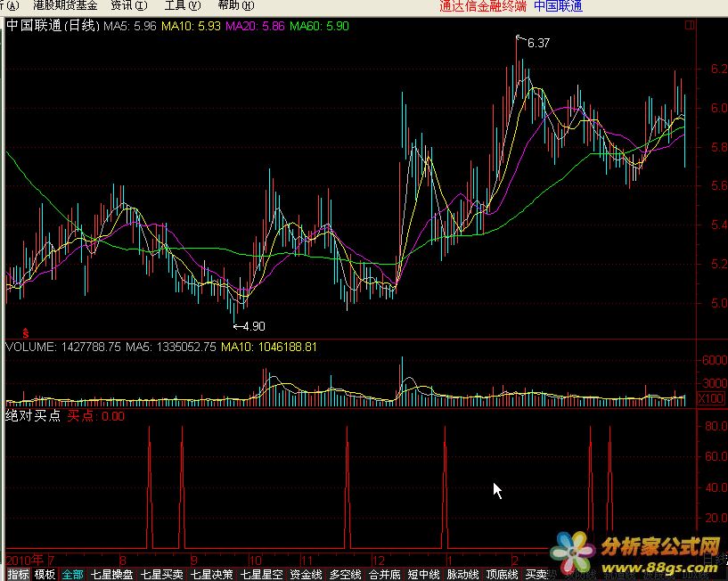
Task: Click the X100 volume scale box
Action: coord(711,398)
